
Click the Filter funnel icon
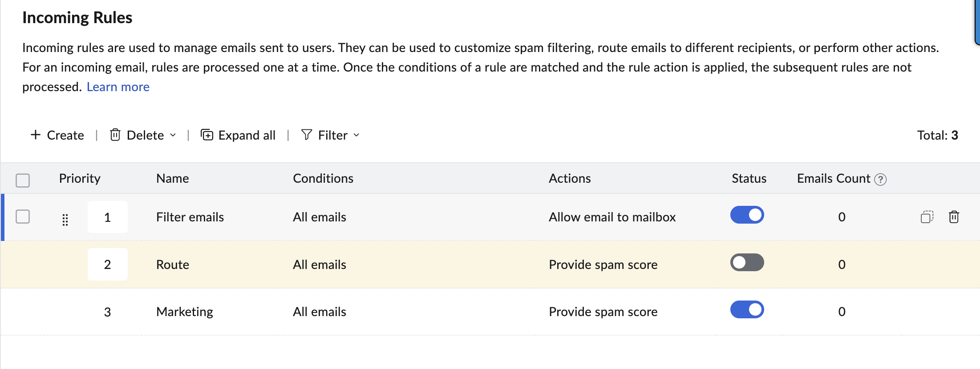pyautogui.click(x=306, y=135)
